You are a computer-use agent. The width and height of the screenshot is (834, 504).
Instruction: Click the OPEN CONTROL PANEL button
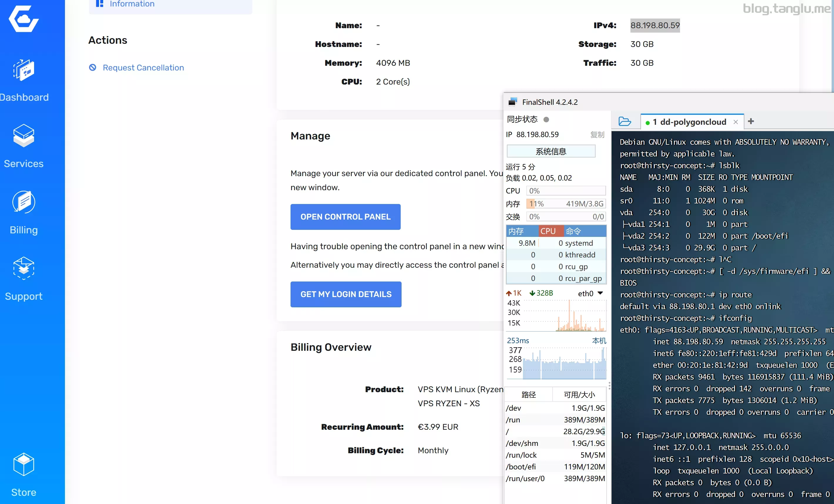pos(345,217)
